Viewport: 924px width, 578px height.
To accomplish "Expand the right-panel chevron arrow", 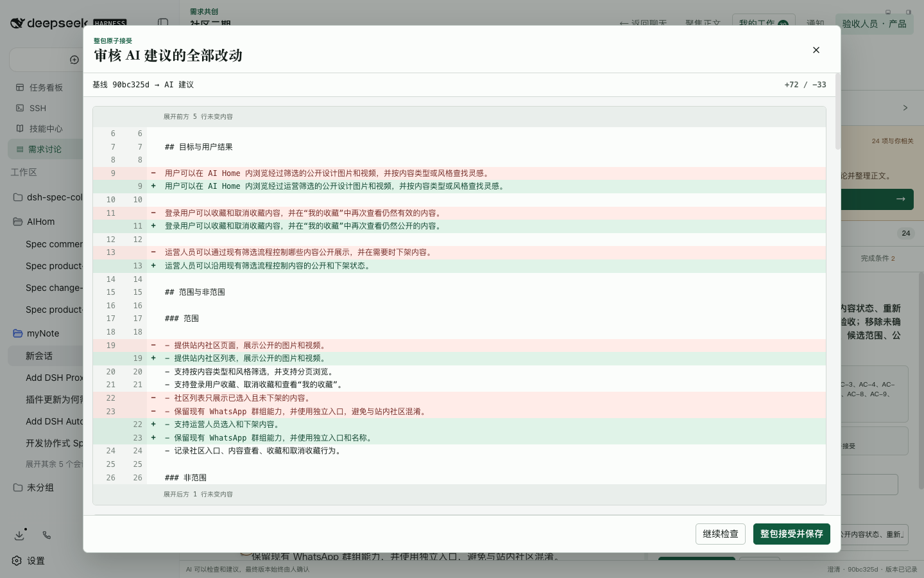I will pyautogui.click(x=905, y=108).
